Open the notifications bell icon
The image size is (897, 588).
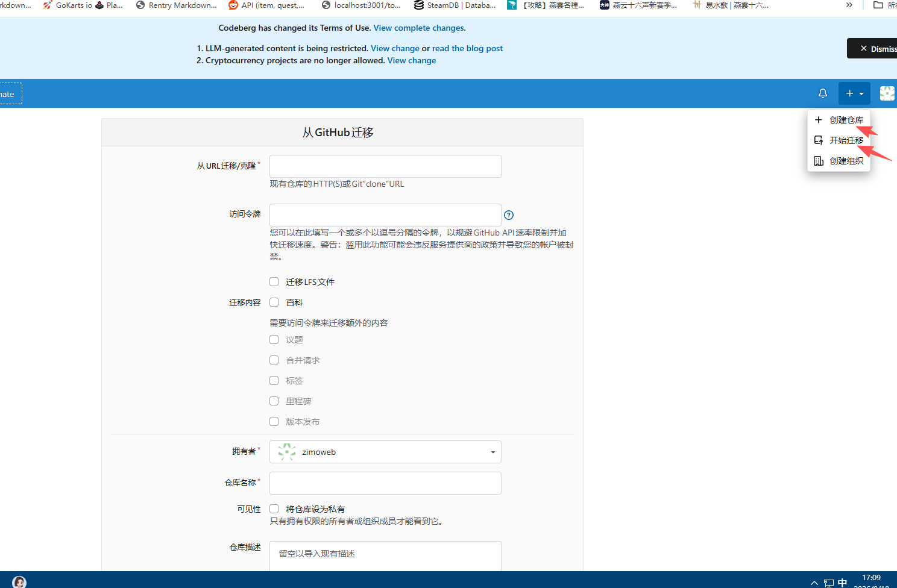(822, 93)
